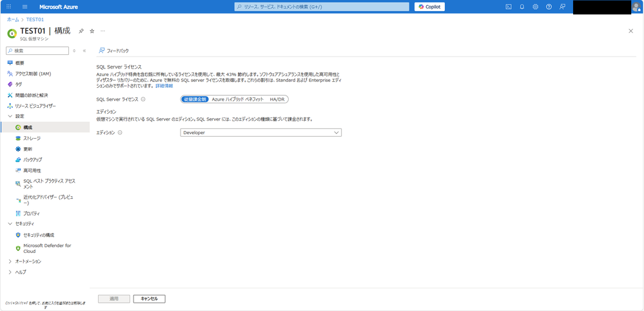
Task: Click the キャンセル button
Action: pyautogui.click(x=149, y=299)
